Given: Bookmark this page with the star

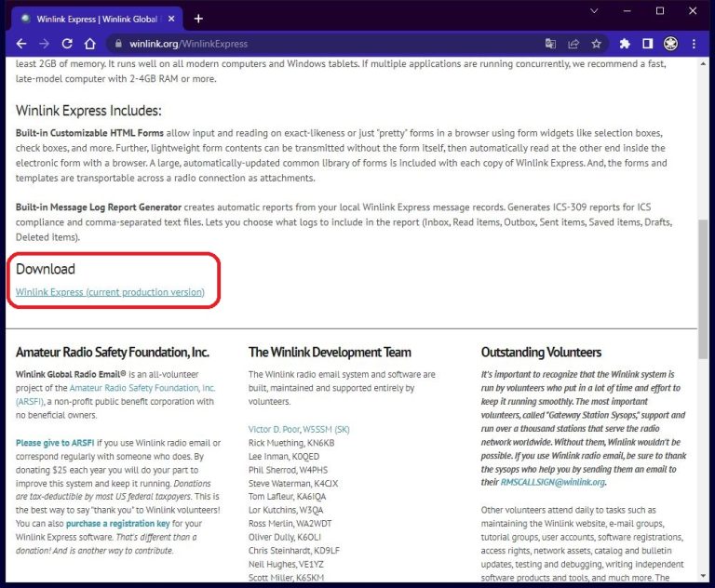Looking at the screenshot, I should (597, 44).
